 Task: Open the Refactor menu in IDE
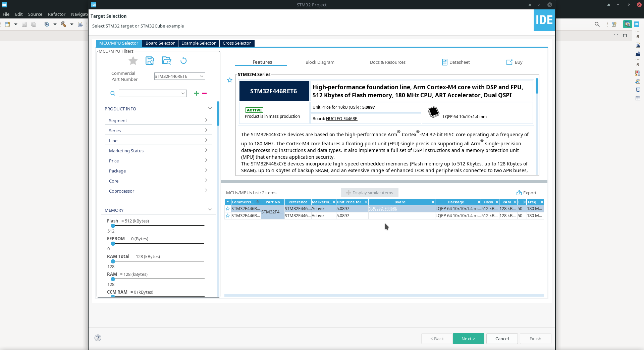56,14
